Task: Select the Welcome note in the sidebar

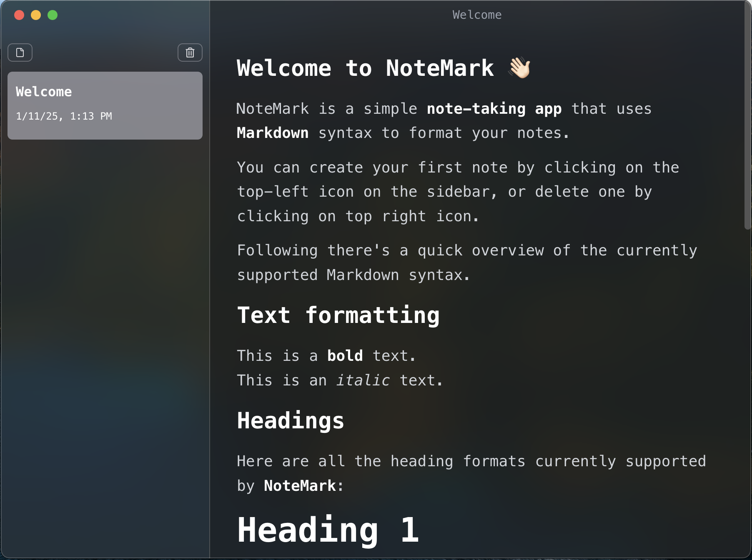Action: (x=105, y=105)
